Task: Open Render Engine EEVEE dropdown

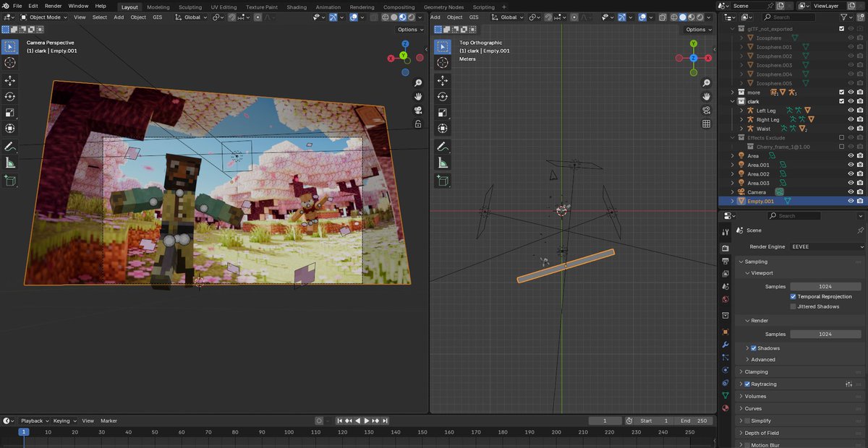Action: (x=827, y=246)
